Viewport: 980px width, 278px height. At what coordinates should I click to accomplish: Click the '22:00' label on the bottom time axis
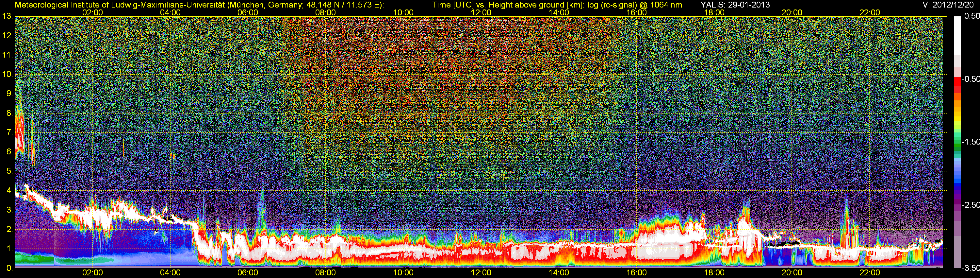870,273
